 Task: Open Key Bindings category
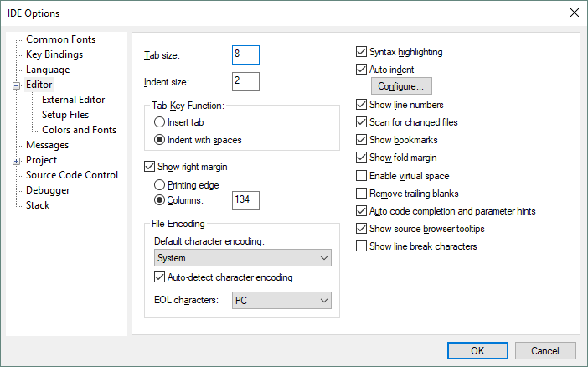point(54,54)
